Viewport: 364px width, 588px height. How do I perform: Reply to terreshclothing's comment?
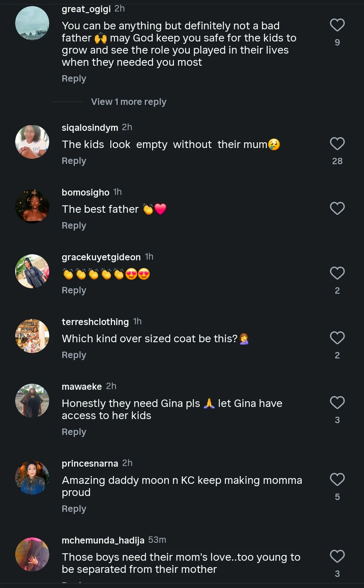(74, 355)
